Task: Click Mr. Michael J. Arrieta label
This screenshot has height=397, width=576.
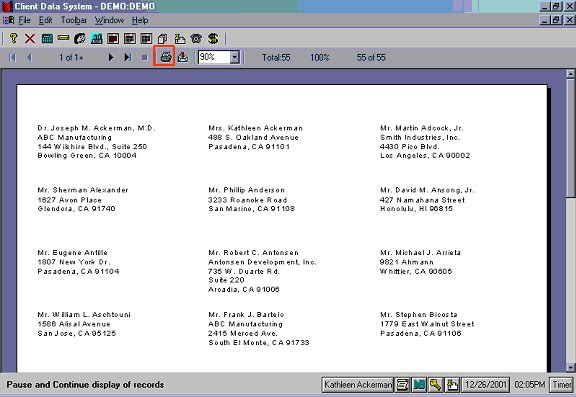Action: coord(420,252)
